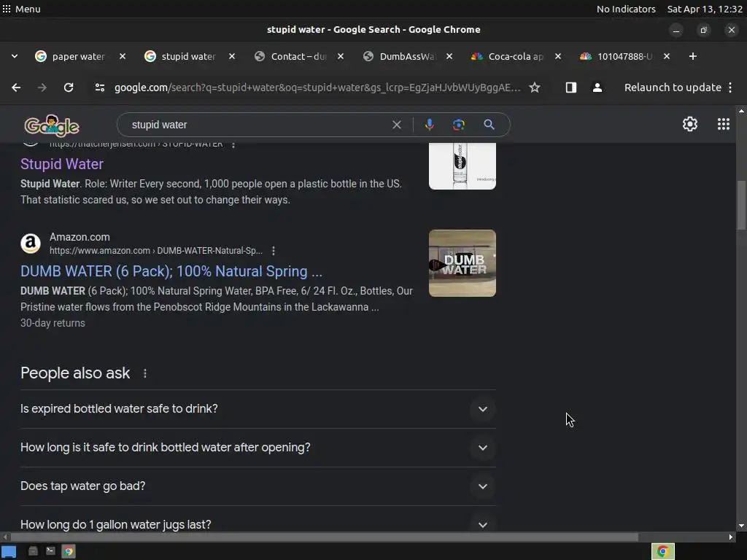This screenshot has width=747, height=560.
Task: Submit search with magnifier icon
Action: [x=489, y=125]
